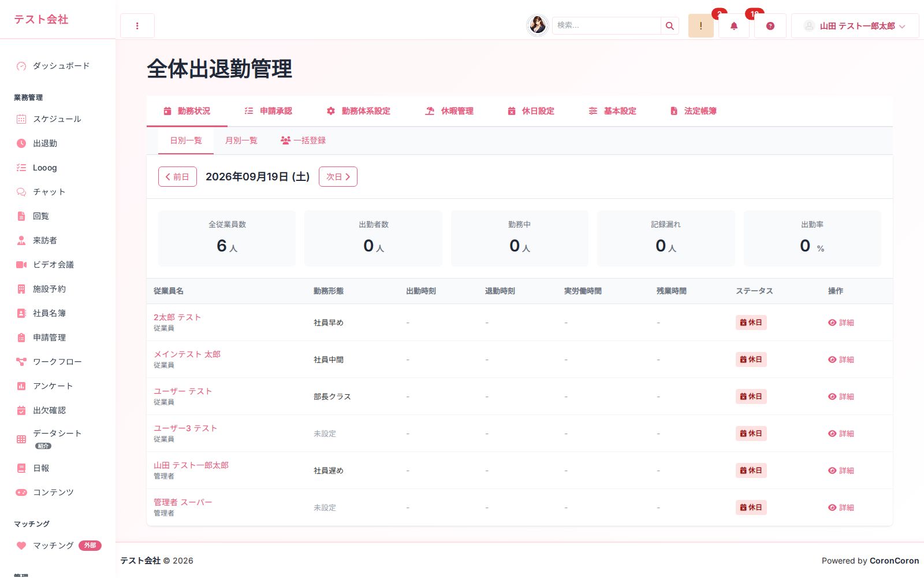Click the search magnifier icon

tap(669, 25)
